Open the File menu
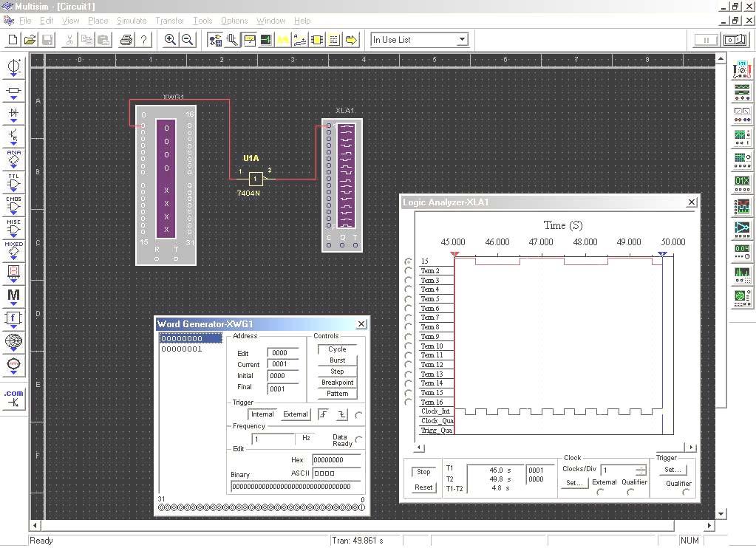 coord(26,21)
